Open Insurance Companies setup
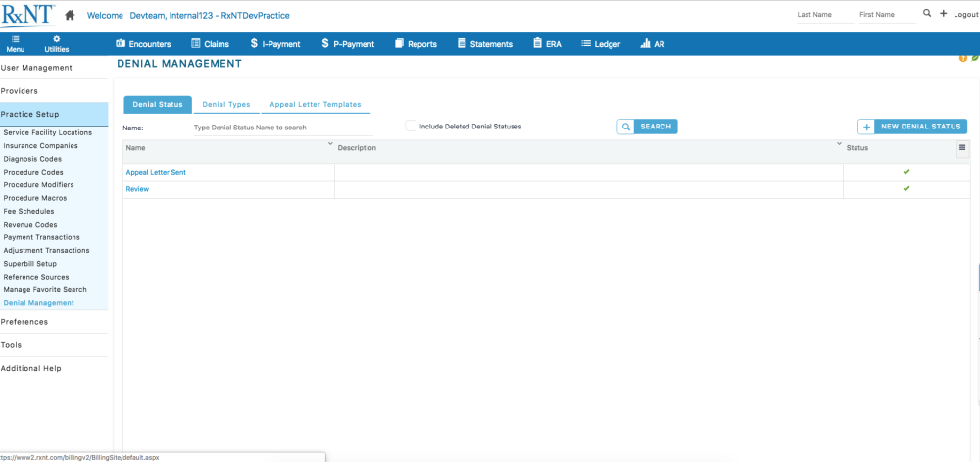The height and width of the screenshot is (462, 980). pos(40,146)
